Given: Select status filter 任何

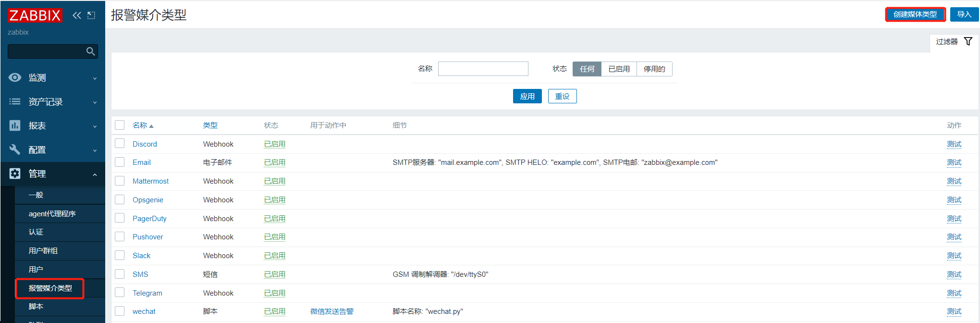Looking at the screenshot, I should click(x=587, y=69).
